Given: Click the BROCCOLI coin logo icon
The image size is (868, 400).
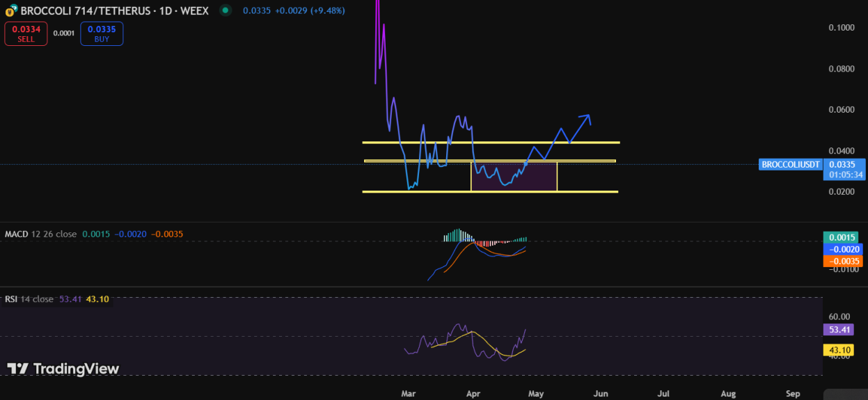Looking at the screenshot, I should pyautogui.click(x=11, y=11).
